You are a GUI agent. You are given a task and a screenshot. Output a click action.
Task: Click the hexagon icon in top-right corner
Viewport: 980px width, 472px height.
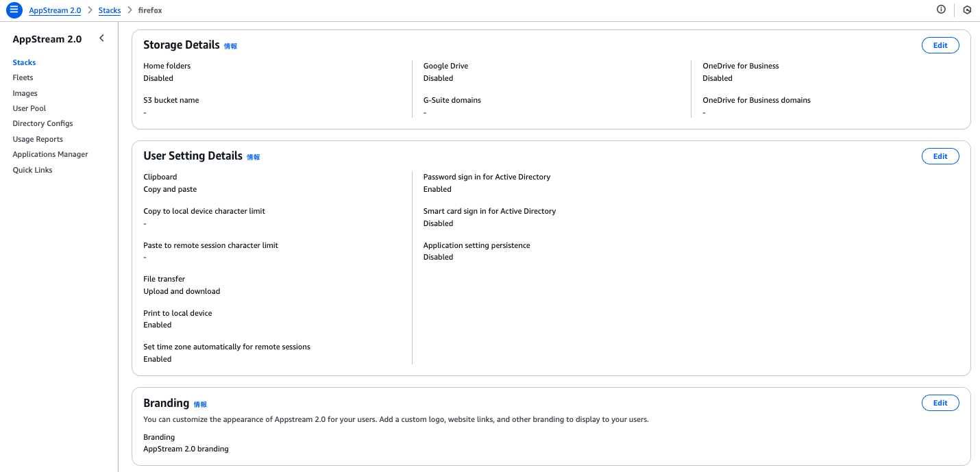(x=967, y=10)
